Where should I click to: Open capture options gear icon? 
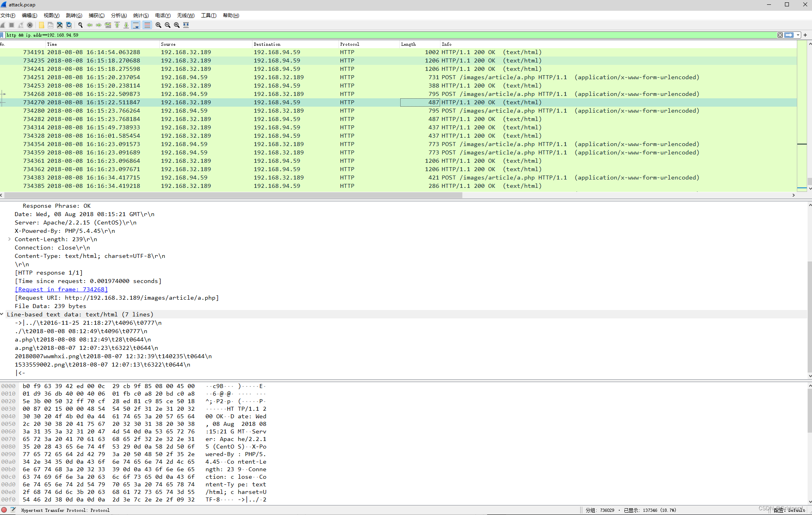pos(30,25)
